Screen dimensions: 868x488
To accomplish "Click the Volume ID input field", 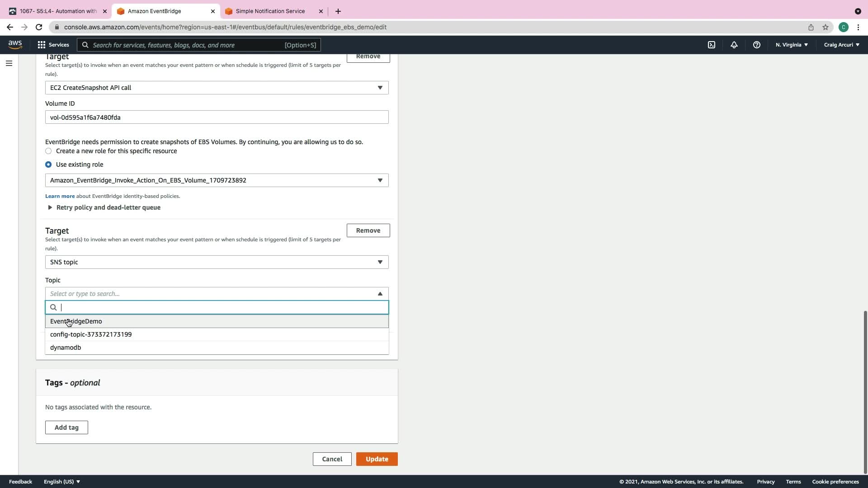I will (x=217, y=117).
